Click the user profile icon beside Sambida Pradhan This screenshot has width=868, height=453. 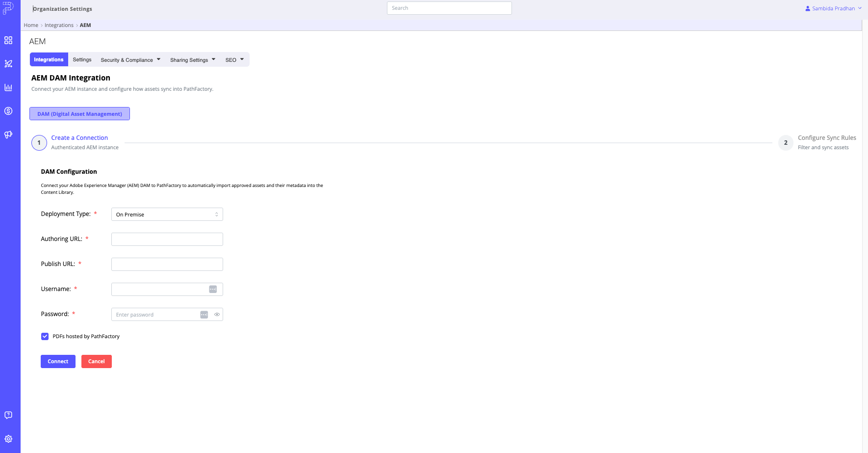point(808,8)
